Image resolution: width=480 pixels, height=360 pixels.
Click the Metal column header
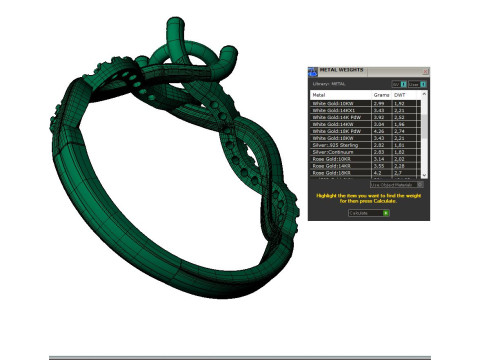click(340, 95)
